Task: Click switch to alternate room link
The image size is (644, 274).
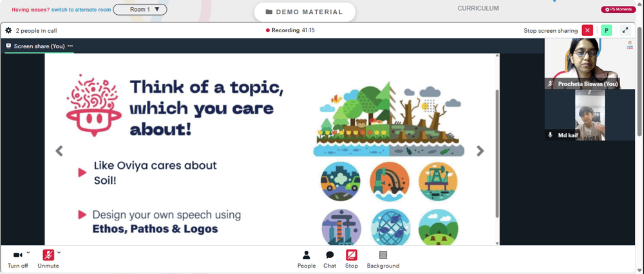Action: (81, 10)
